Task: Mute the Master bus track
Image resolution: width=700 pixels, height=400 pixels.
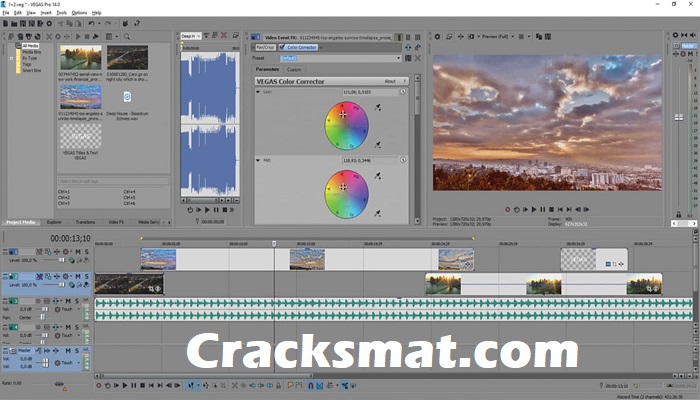Action: pos(68,350)
